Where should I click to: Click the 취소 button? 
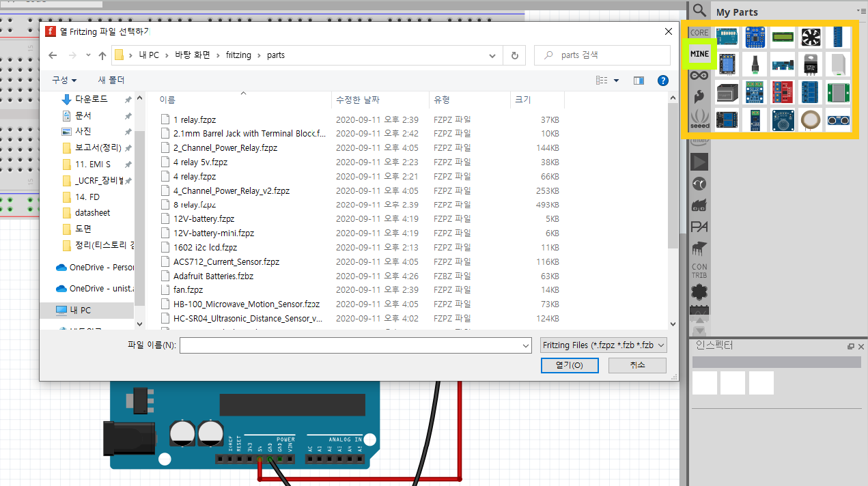(637, 365)
